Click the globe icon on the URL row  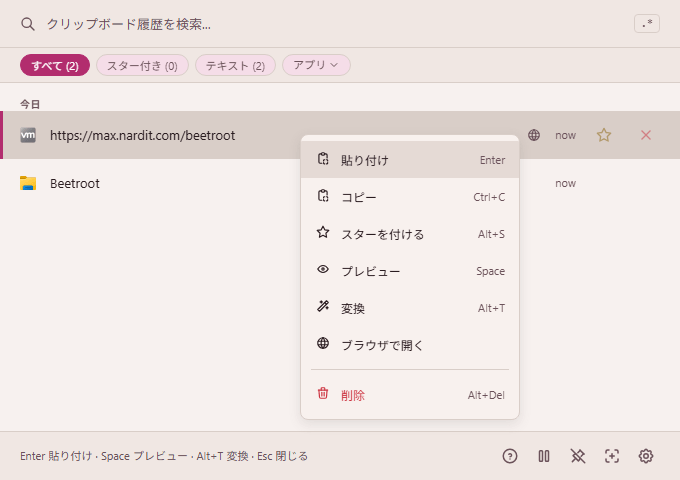pyautogui.click(x=534, y=135)
